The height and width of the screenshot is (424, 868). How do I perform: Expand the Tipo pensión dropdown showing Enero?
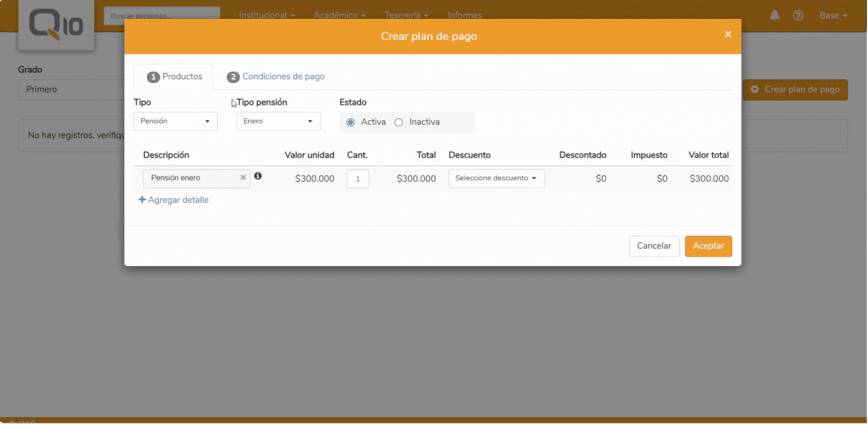[278, 121]
